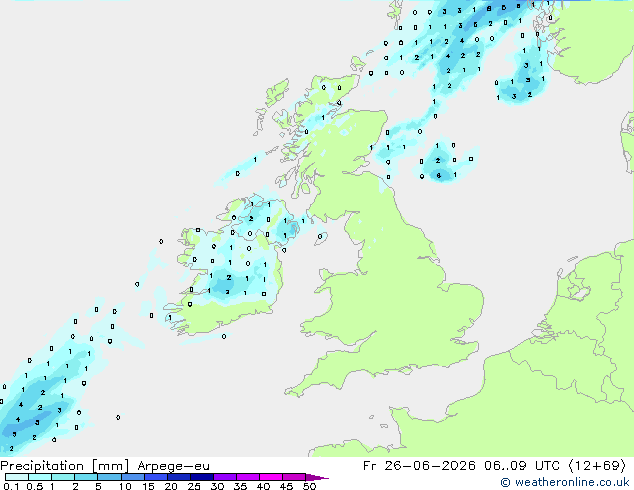
Task: Click legend swatch between 15 and 20
Action: 156,477
